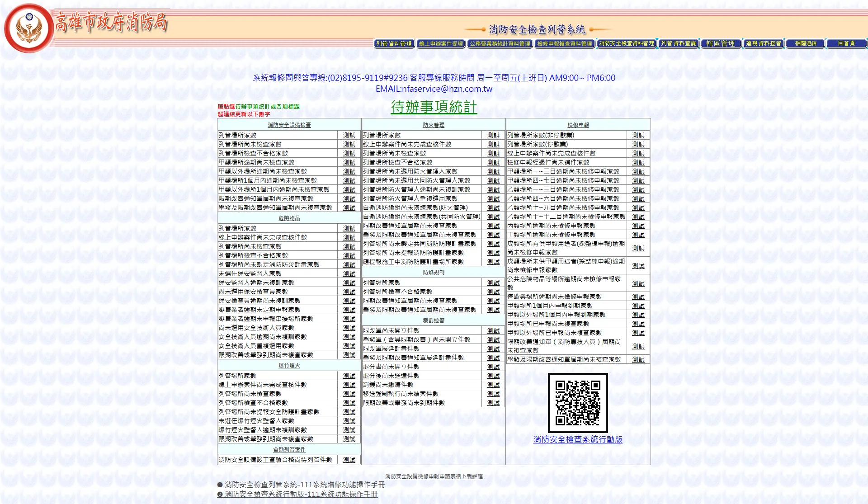The width and height of the screenshot is (868, 504).
Task: Click 測試 for 列管場所尚未製定共同消防防護計畫家數
Action: tap(493, 244)
